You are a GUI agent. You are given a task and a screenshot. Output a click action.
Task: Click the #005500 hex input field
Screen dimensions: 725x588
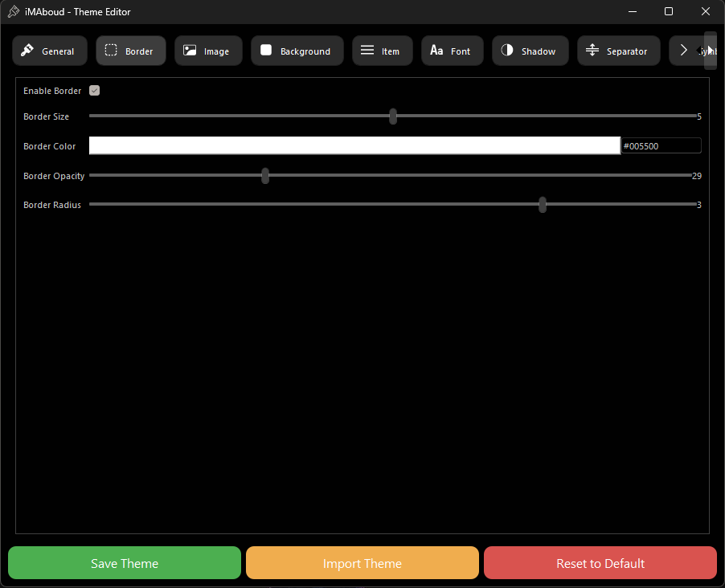[661, 145]
